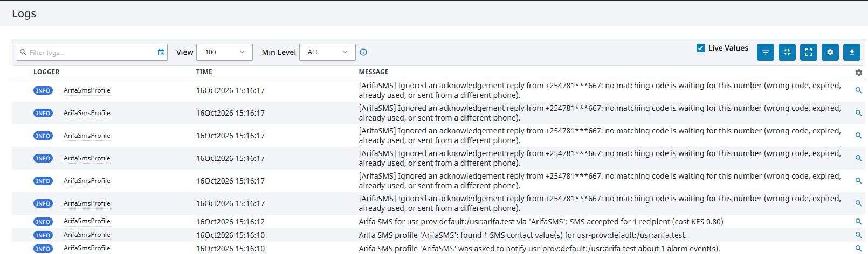Viewport: 868px width, 254px height.
Task: Open ArifaSmsProfile logger on 'was asked to notify' row
Action: pyautogui.click(x=87, y=248)
